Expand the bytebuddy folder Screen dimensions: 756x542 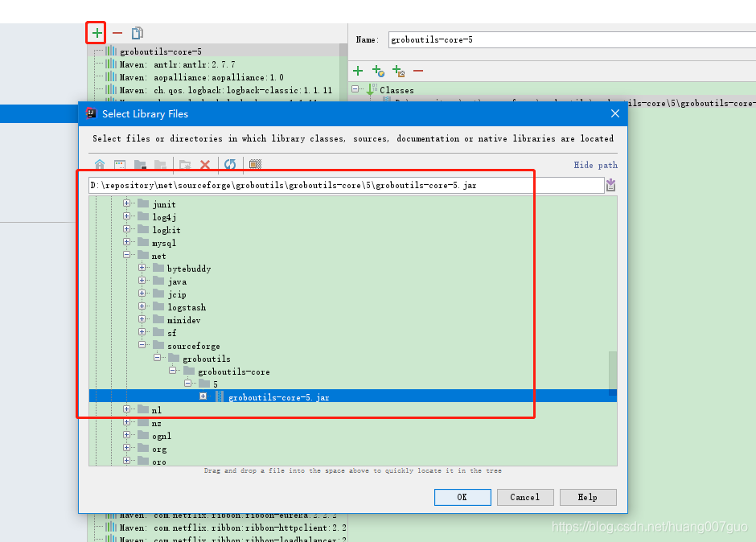tap(142, 267)
